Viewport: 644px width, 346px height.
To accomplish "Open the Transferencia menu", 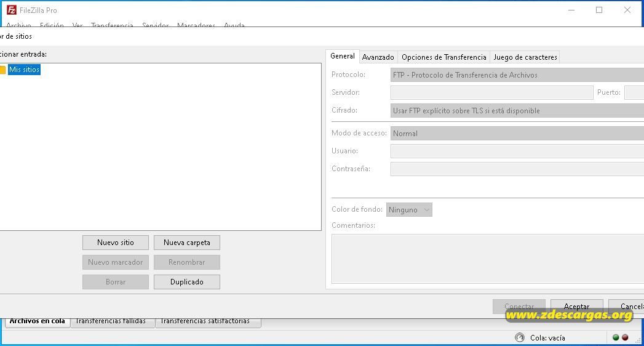I will coord(112,25).
